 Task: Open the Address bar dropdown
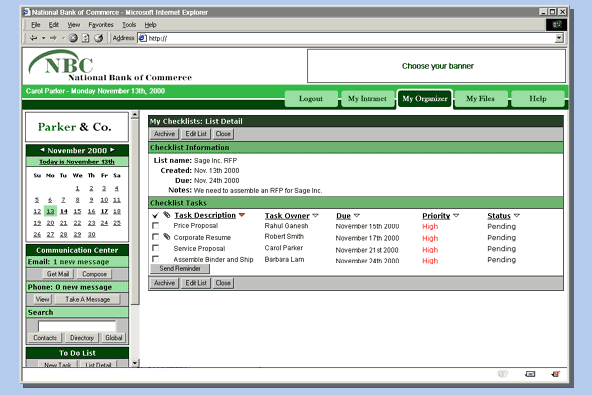pos(559,38)
